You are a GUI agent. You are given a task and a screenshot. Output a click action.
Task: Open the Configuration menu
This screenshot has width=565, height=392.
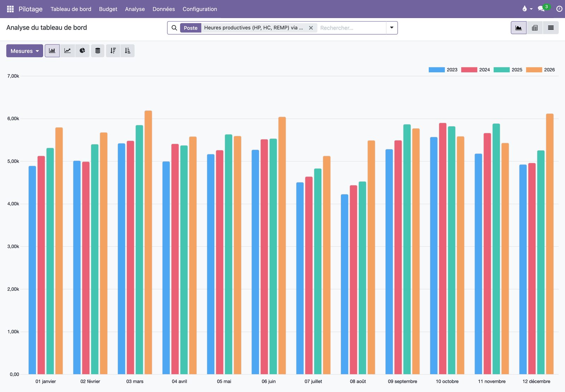(x=200, y=9)
